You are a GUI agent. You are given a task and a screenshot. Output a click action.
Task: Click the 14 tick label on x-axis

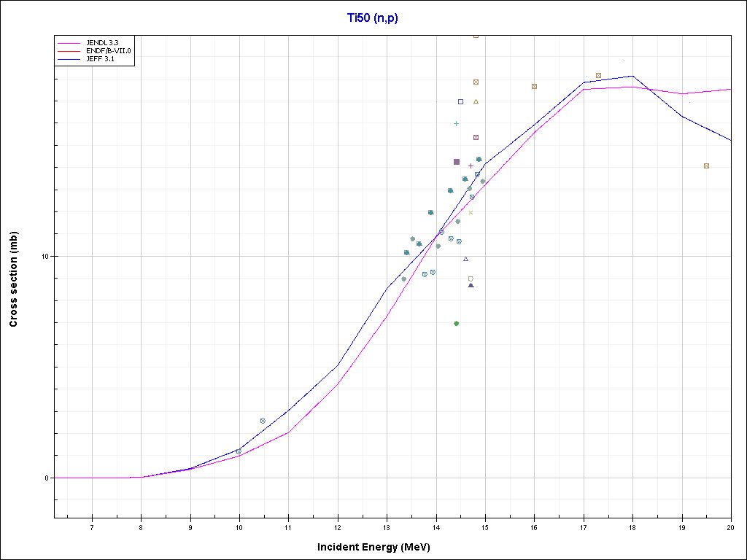click(x=436, y=526)
